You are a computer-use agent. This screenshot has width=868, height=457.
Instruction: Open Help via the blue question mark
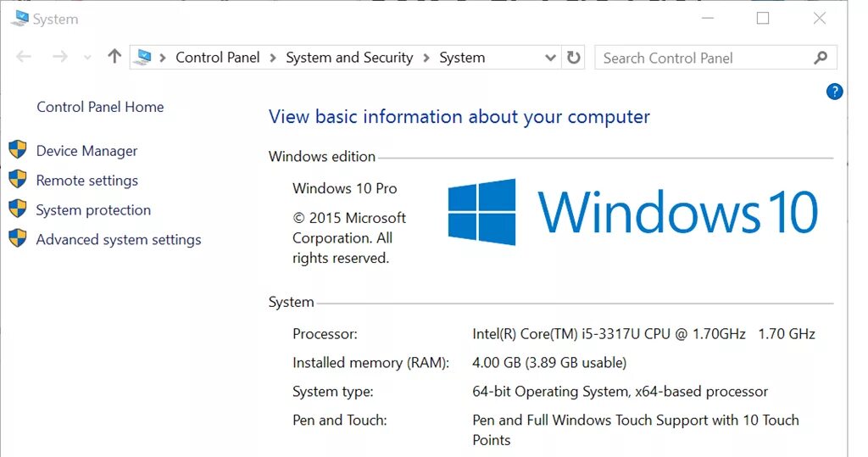click(x=834, y=92)
